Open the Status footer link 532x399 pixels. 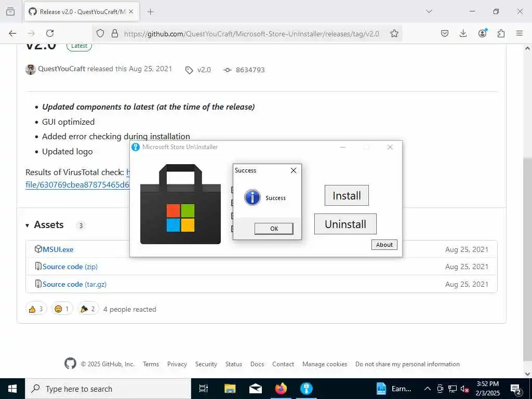pos(233,364)
